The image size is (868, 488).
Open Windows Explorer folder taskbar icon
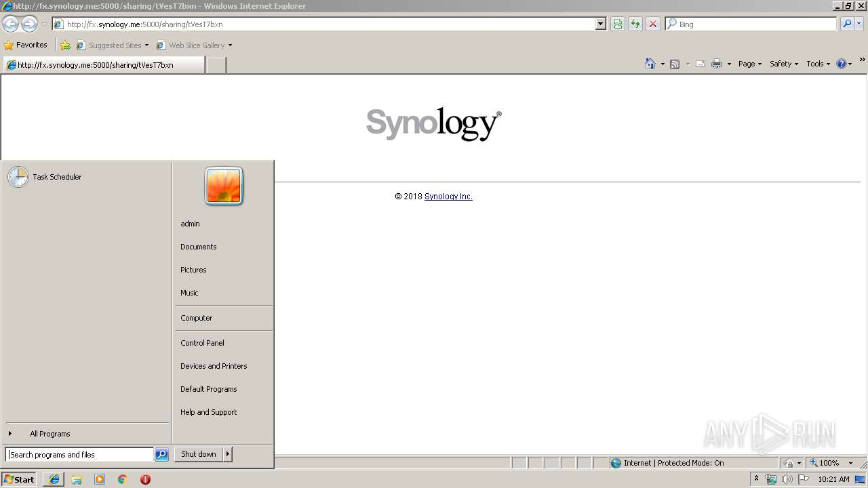(77, 479)
